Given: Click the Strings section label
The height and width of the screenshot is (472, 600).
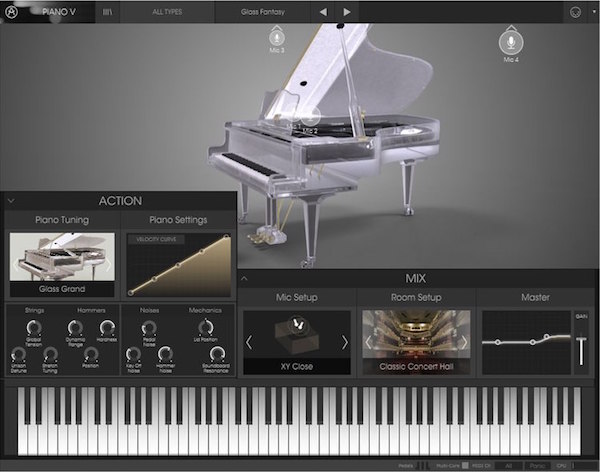Looking at the screenshot, I should 34,310.
